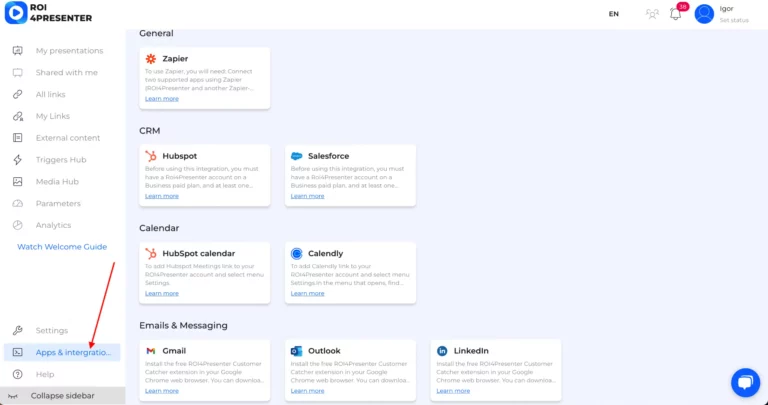768x405 pixels.
Task: Click the All links chain icon
Action: 18,94
